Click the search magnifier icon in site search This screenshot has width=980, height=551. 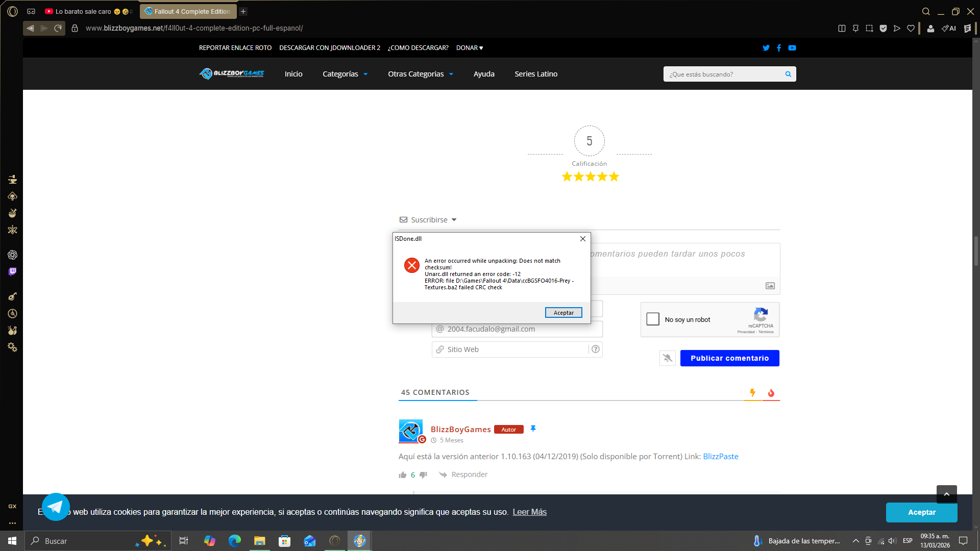[788, 74]
